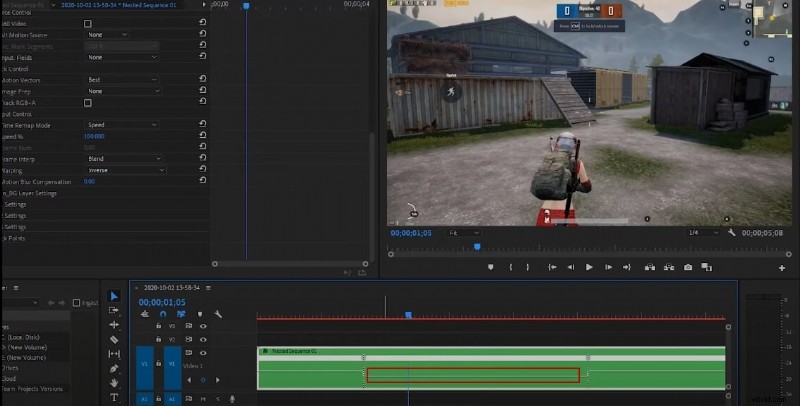Open the Motion Vectors dropdown
Image resolution: width=800 pixels, height=406 pixels.
[121, 80]
